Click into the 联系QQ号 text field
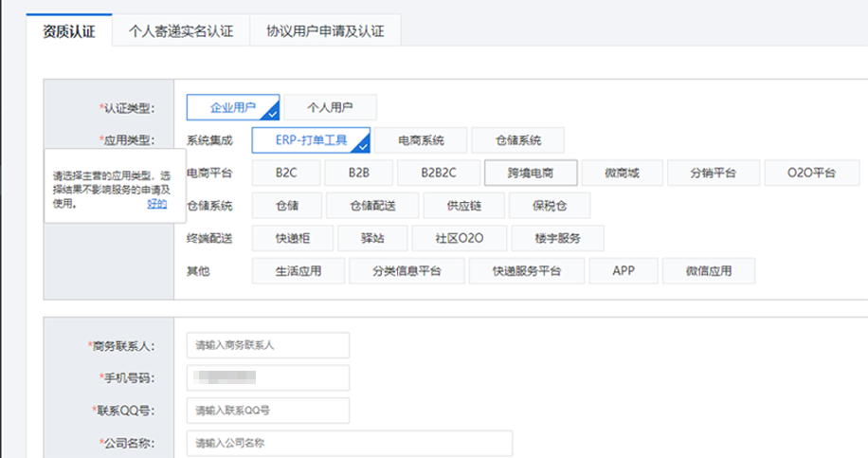The height and width of the screenshot is (458, 868). pyautogui.click(x=268, y=411)
